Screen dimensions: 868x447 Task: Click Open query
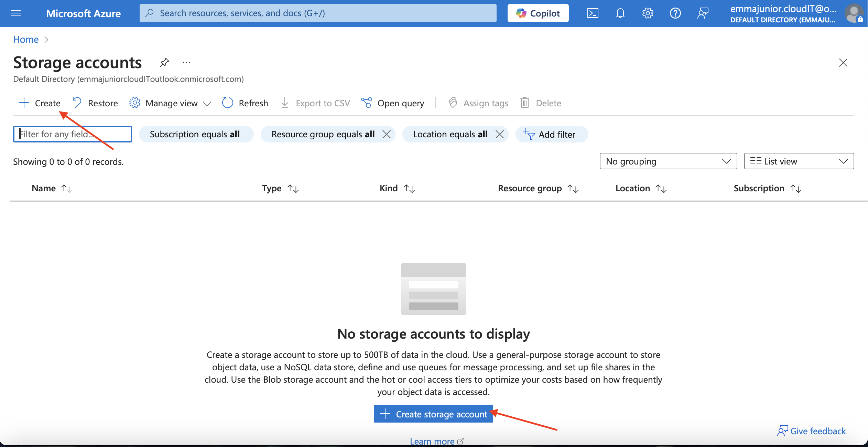393,103
